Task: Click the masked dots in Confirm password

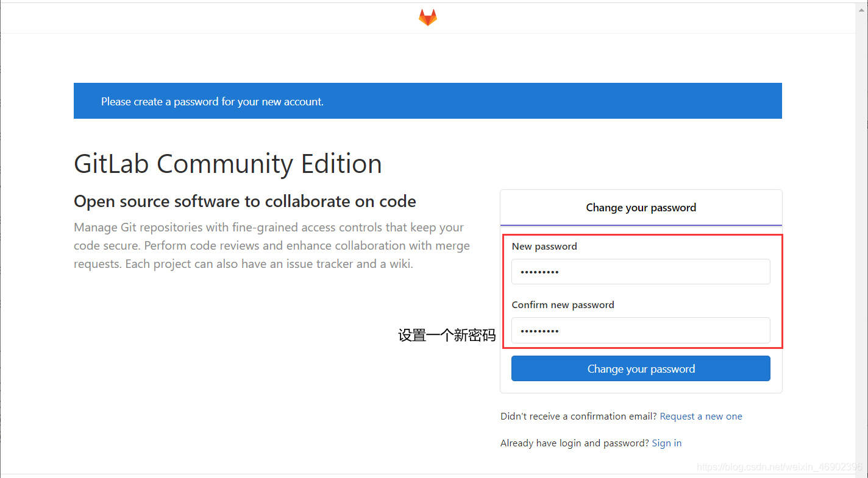Action: [539, 331]
